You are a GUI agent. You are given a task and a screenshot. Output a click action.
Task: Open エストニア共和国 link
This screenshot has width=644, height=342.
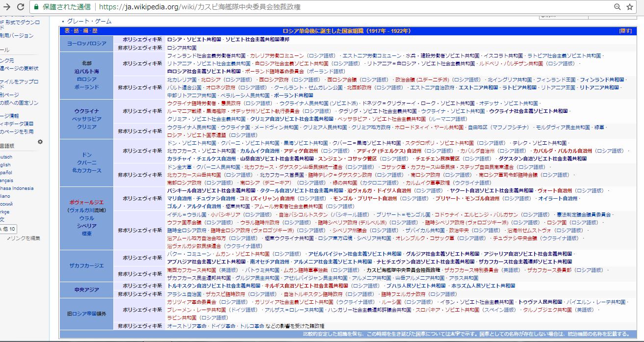point(478,87)
